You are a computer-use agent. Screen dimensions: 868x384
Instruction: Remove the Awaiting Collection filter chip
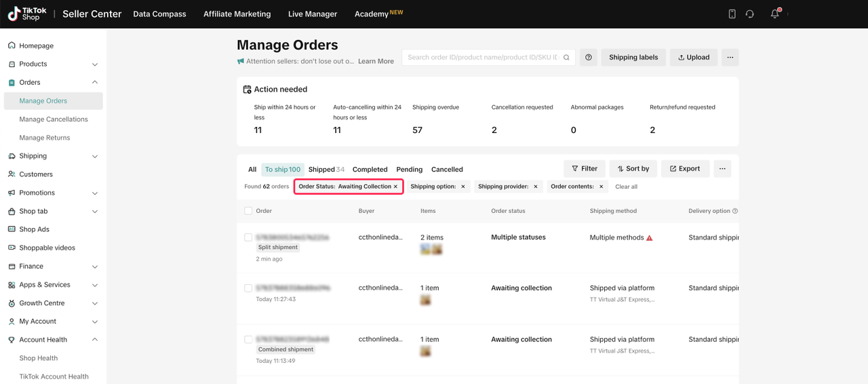(x=396, y=187)
